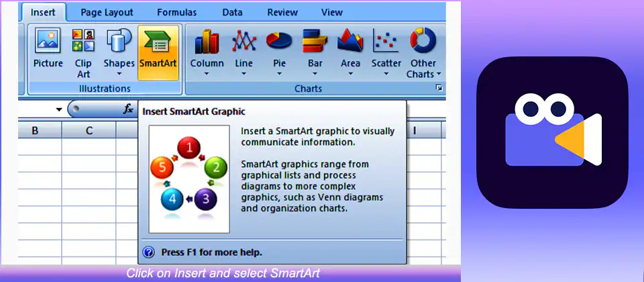Expand the Column chart dropdown arrow

tap(207, 75)
